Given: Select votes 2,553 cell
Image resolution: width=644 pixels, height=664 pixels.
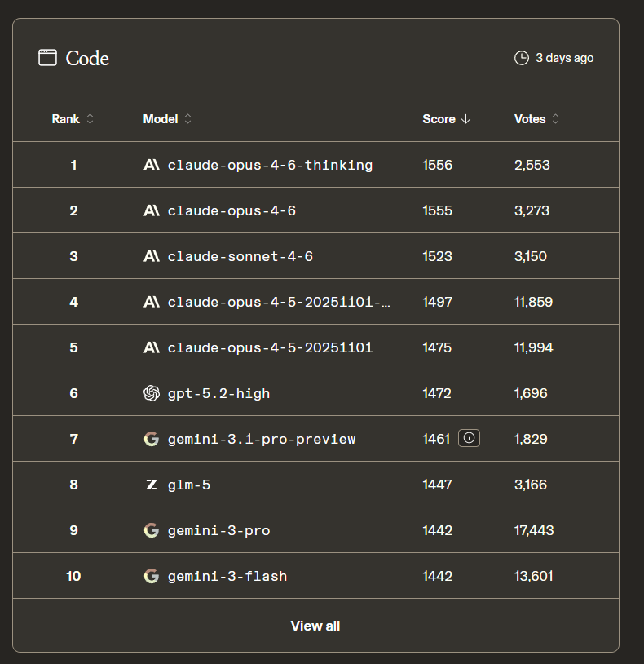Looking at the screenshot, I should (532, 165).
